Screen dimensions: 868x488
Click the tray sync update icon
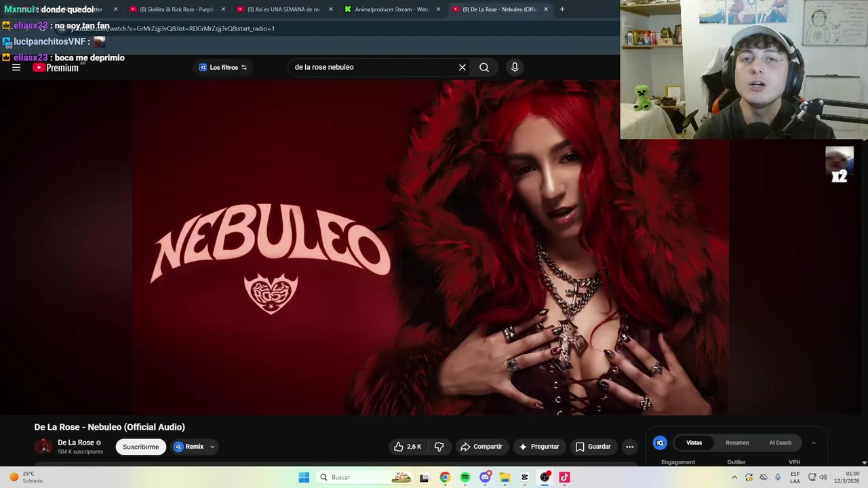tap(749, 477)
